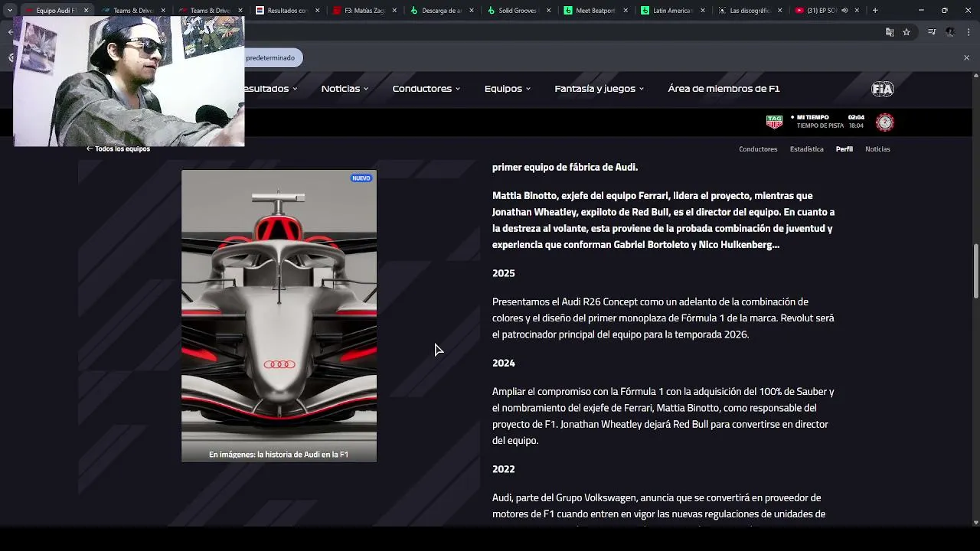980x551 pixels.
Task: Click the paragraph starting Mattia Binotto, exjefe
Action: [x=664, y=220]
